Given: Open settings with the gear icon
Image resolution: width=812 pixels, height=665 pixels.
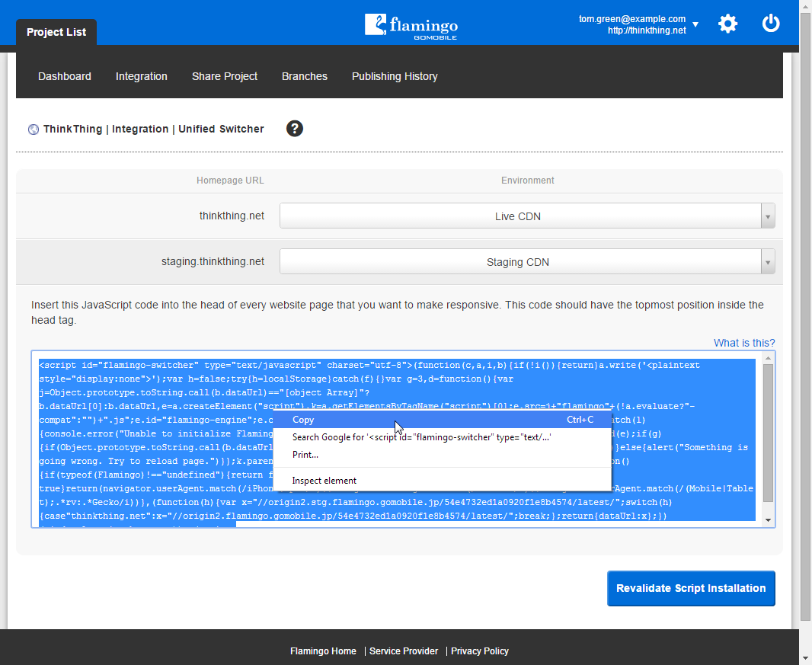Looking at the screenshot, I should (727, 24).
